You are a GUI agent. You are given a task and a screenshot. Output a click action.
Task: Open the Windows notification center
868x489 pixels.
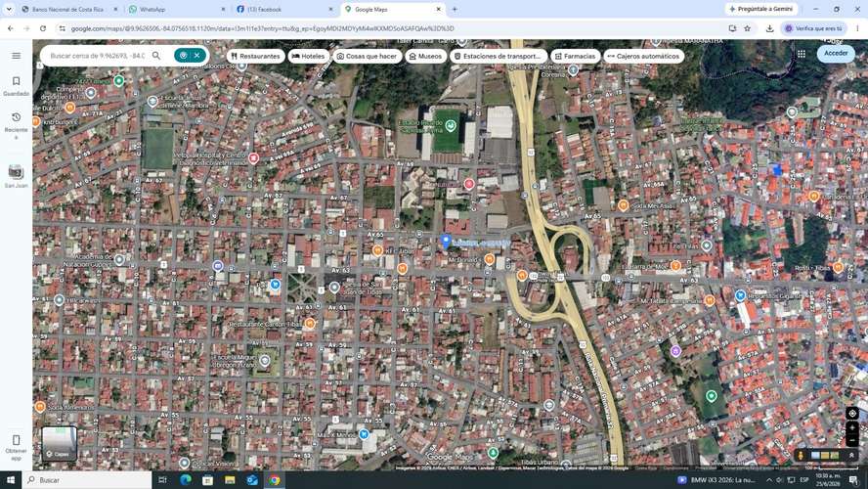pos(853,480)
